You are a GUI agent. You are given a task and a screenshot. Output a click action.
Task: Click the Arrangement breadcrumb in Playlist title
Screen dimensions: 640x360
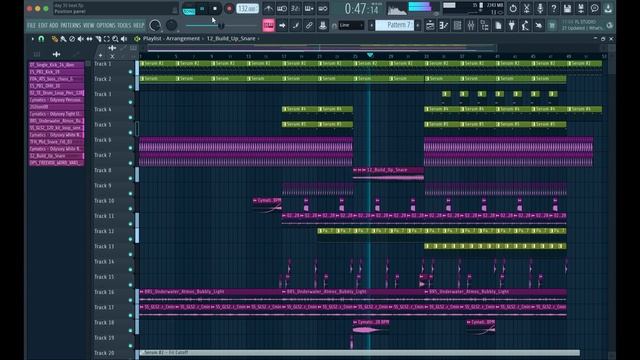pos(183,38)
